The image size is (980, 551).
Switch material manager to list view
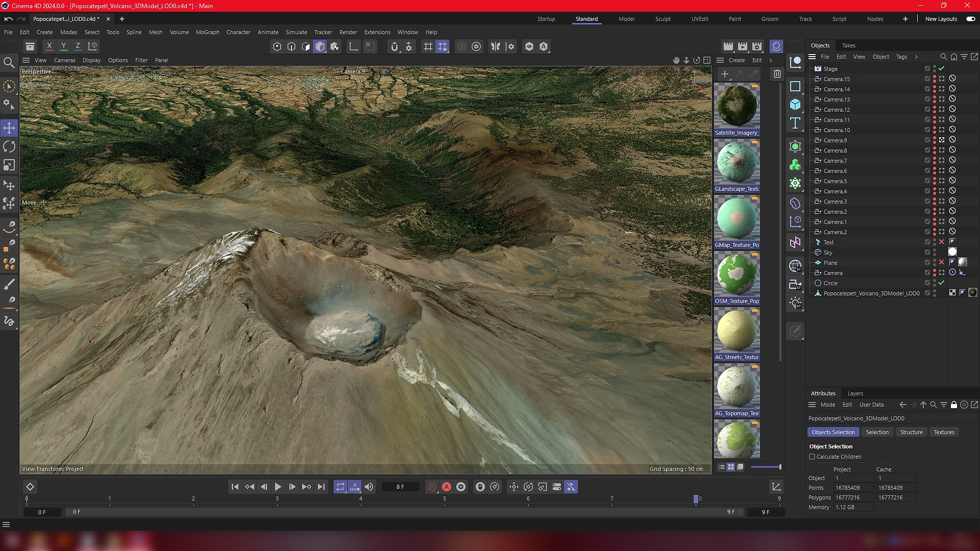pos(721,467)
